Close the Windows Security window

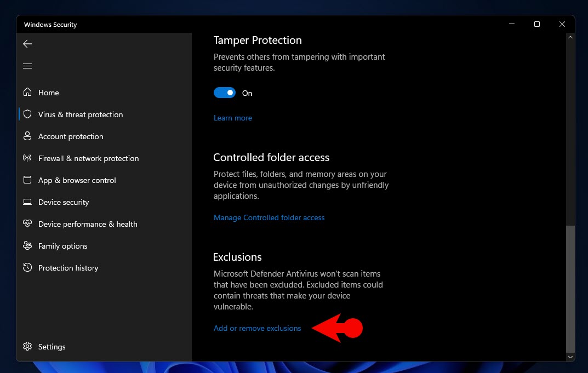[x=562, y=24]
